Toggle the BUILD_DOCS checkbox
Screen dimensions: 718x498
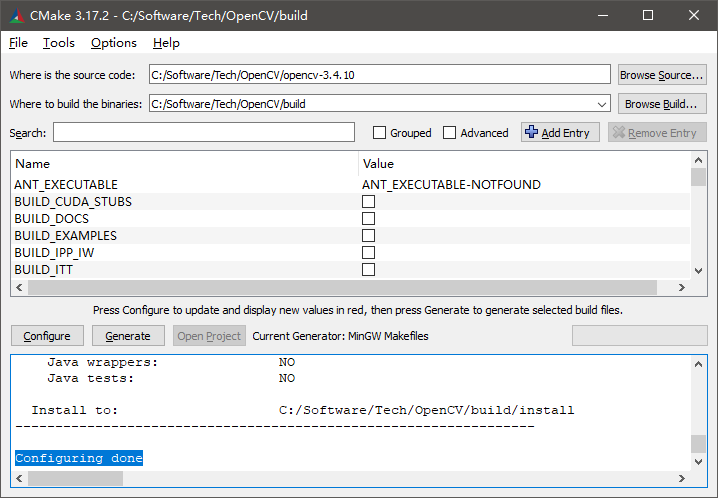[368, 218]
